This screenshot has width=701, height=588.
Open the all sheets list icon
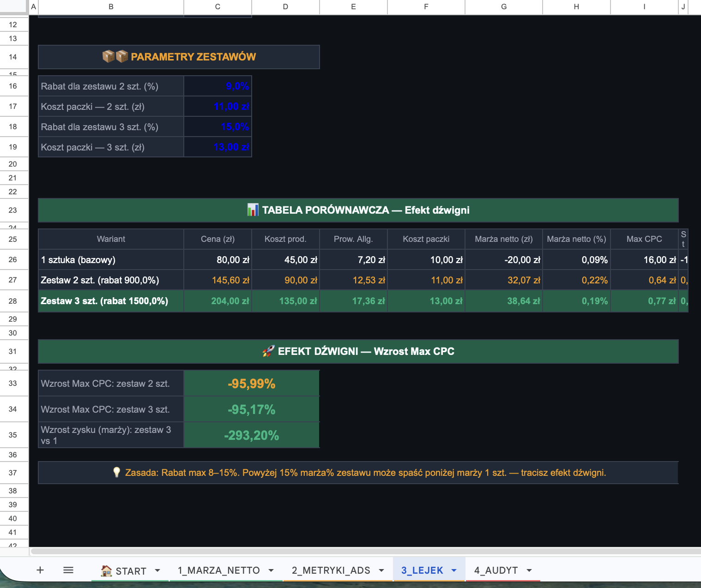pyautogui.click(x=68, y=570)
